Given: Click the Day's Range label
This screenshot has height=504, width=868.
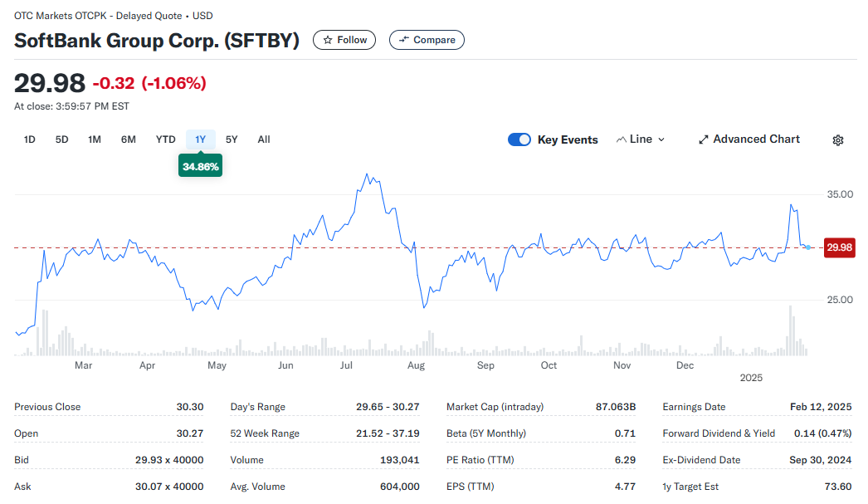Looking at the screenshot, I should point(258,407).
